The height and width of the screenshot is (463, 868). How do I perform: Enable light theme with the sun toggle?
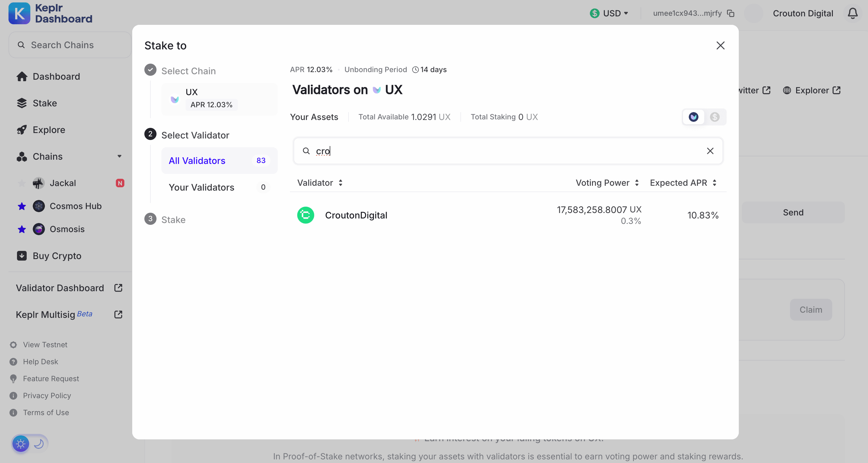click(x=21, y=444)
